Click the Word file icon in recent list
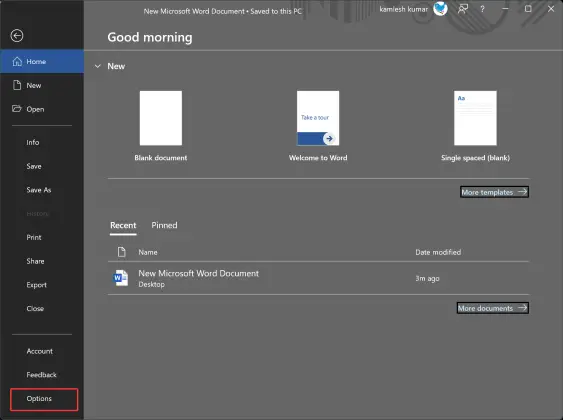The width and height of the screenshot is (563, 420). 121,278
